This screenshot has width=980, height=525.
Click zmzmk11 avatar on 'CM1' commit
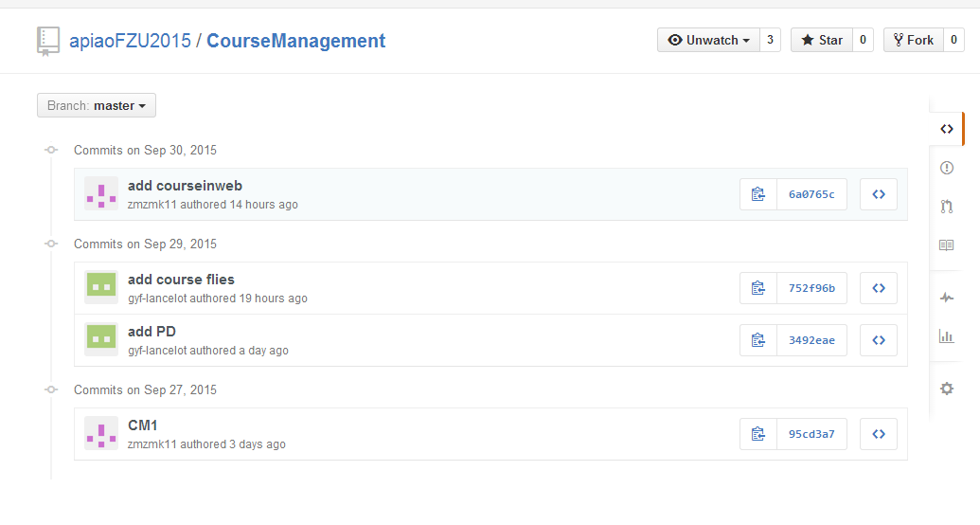[x=101, y=434]
